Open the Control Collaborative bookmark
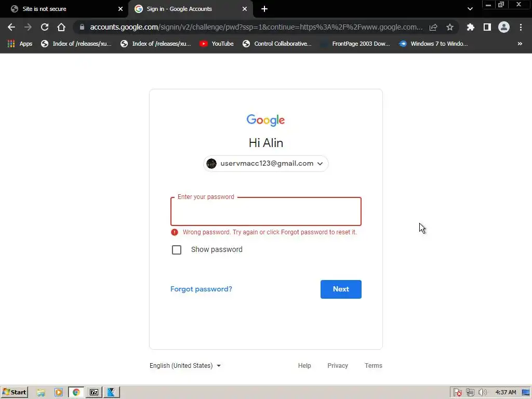This screenshot has height=399, width=532. tap(277, 44)
